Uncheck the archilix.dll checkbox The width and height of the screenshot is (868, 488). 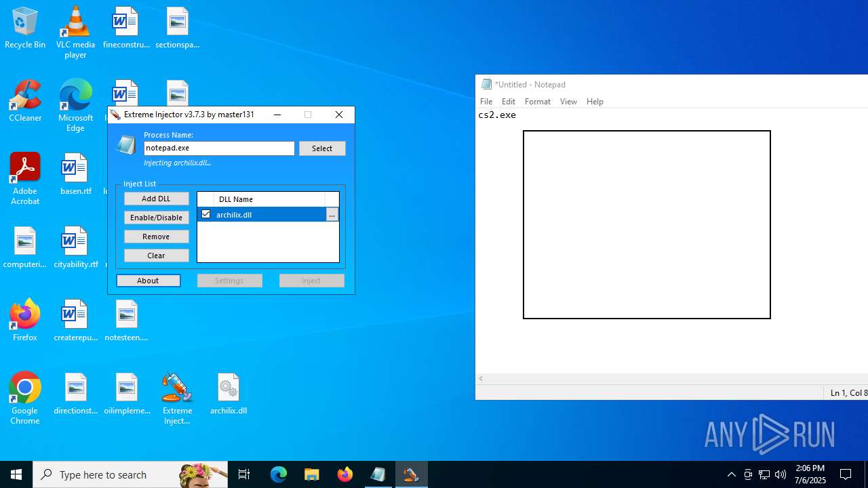pos(206,214)
